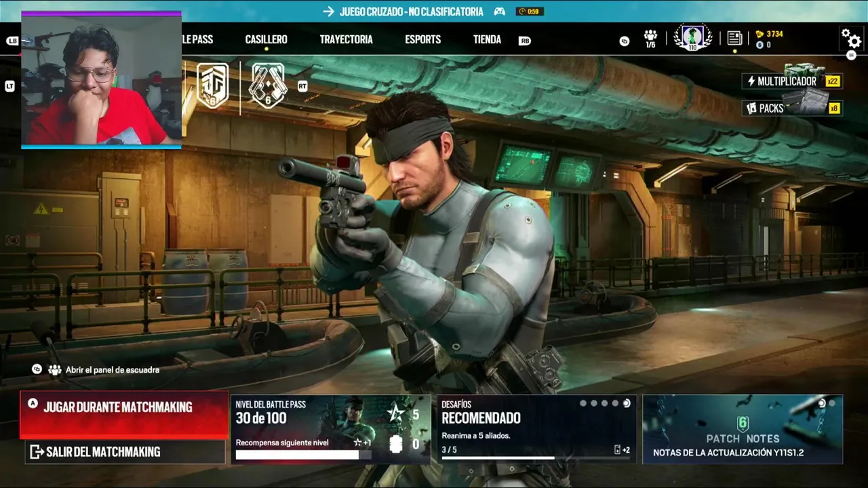This screenshot has height=488, width=868.
Task: Select the first challenge page dot
Action: click(x=583, y=403)
